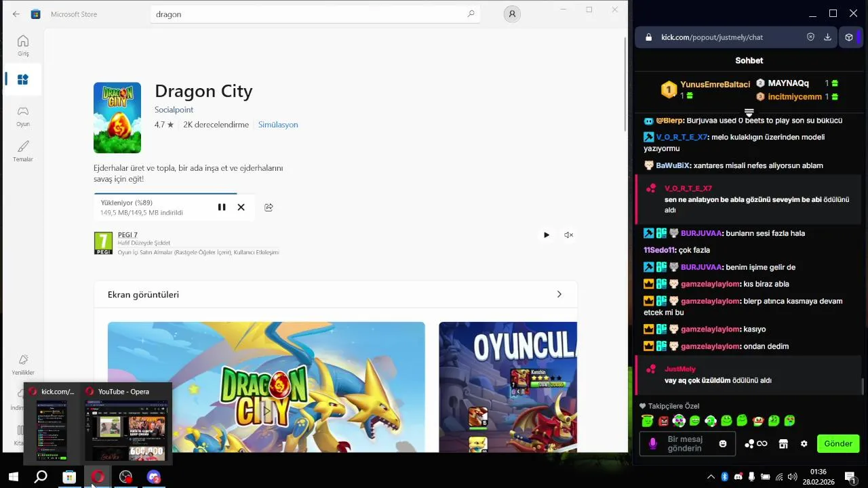The width and height of the screenshot is (868, 488).
Task: Open channel points infinity icon
Action: coord(756,444)
